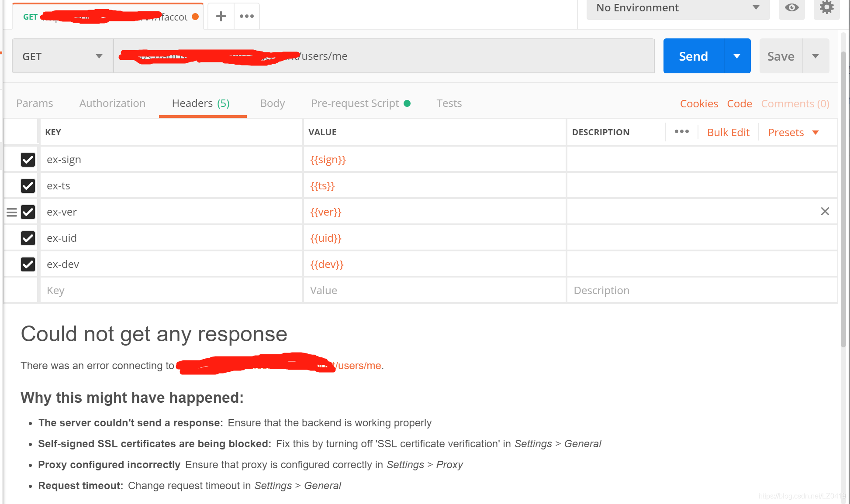Click the Cookies link in response panel
The height and width of the screenshot is (504, 850).
click(699, 103)
